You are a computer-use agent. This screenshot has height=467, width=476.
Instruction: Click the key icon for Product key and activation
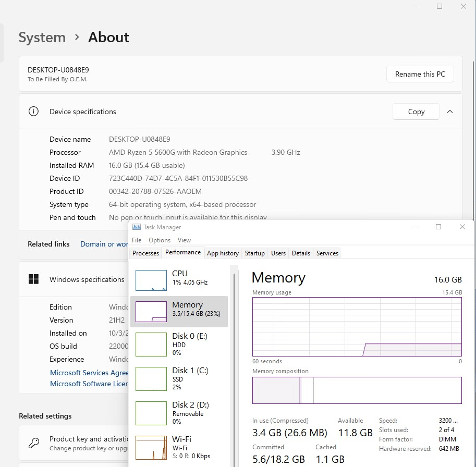(34, 443)
